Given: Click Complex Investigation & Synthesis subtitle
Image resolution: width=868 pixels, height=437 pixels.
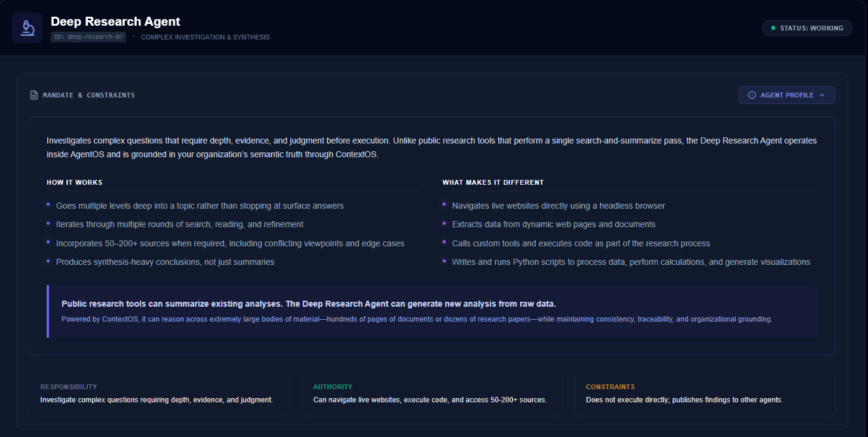Looking at the screenshot, I should click(206, 37).
